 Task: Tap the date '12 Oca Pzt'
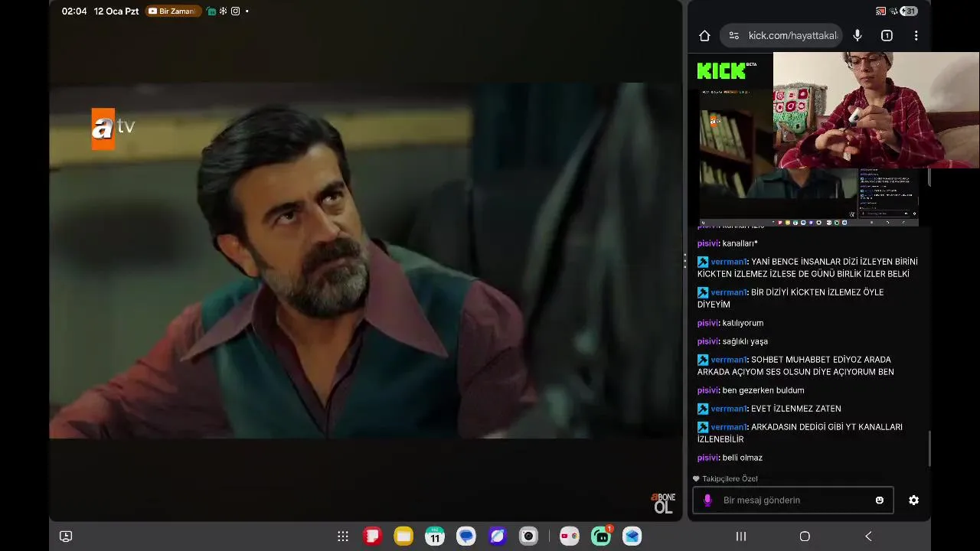(x=116, y=11)
